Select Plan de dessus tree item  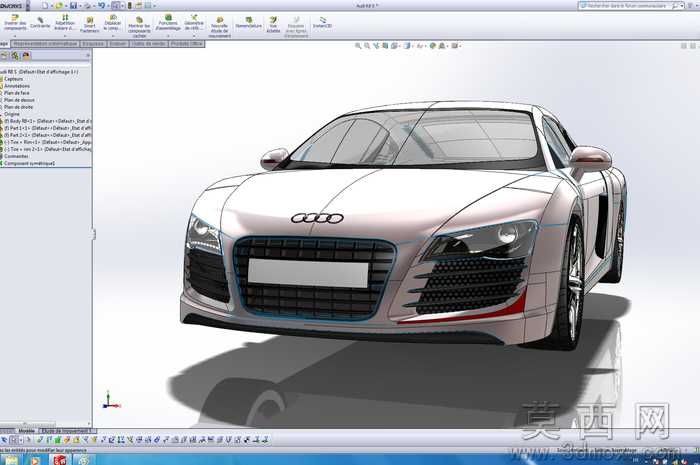[x=19, y=100]
